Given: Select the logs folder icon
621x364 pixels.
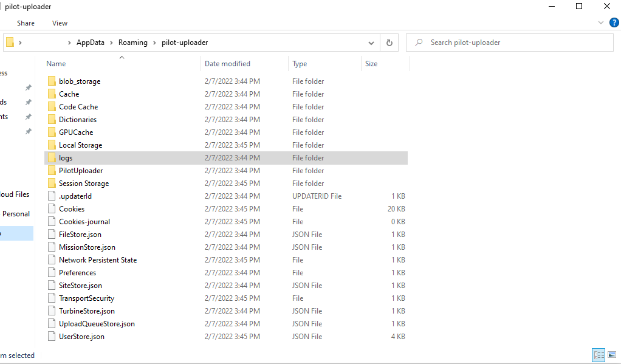Looking at the screenshot, I should click(x=52, y=157).
